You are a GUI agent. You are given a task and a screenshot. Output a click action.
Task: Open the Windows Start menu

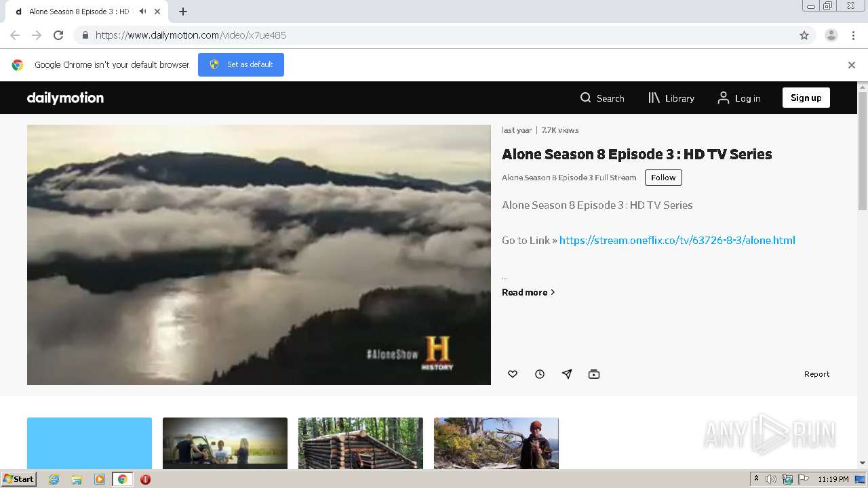click(x=19, y=479)
